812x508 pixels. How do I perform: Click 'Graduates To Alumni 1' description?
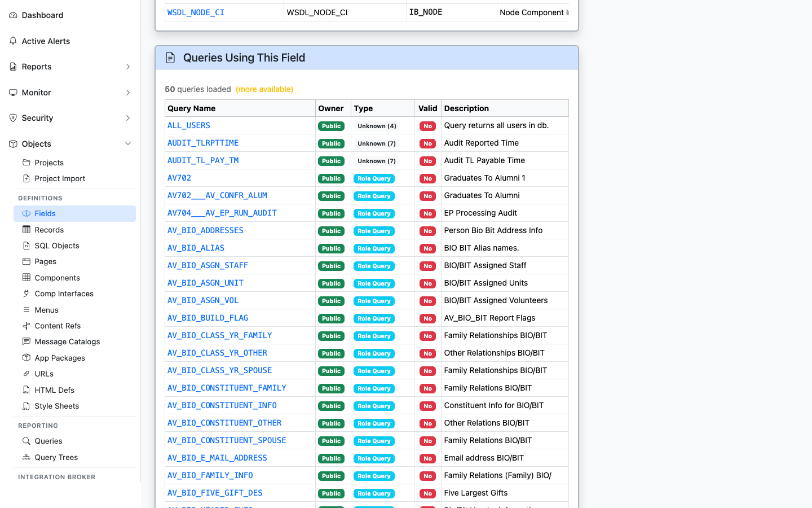click(484, 178)
